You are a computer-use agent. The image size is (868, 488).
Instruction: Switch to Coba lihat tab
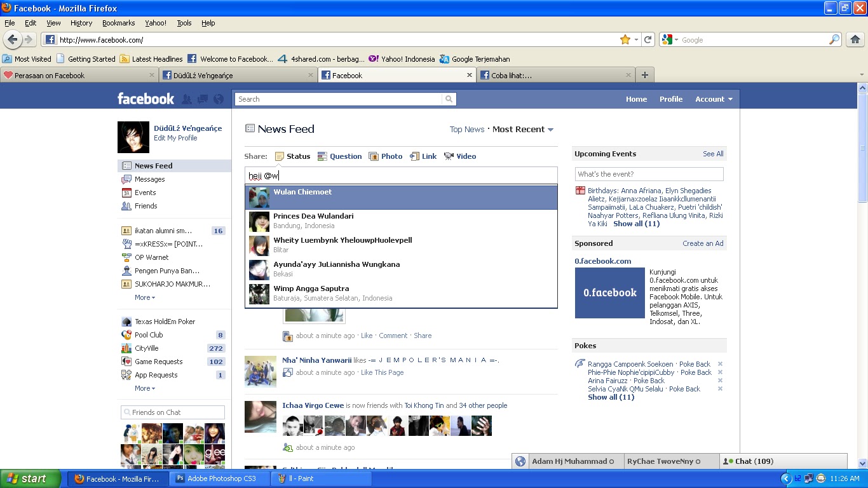tap(556, 75)
